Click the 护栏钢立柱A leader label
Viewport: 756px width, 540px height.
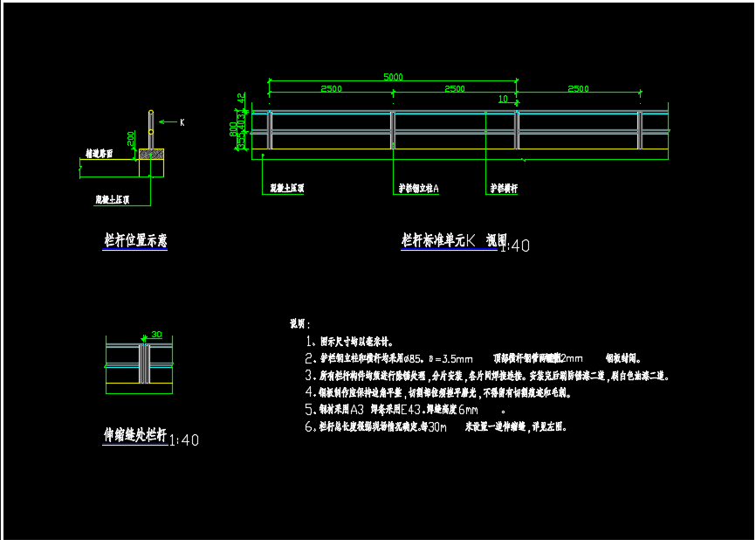(418, 188)
